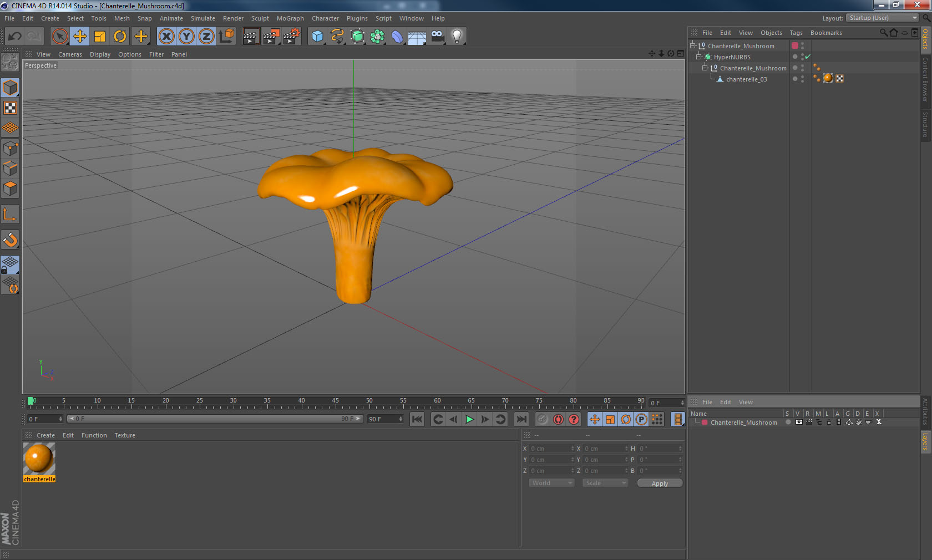Select the chanterelle_03 polygon object
Viewport: 932px width, 560px height.
click(x=746, y=79)
